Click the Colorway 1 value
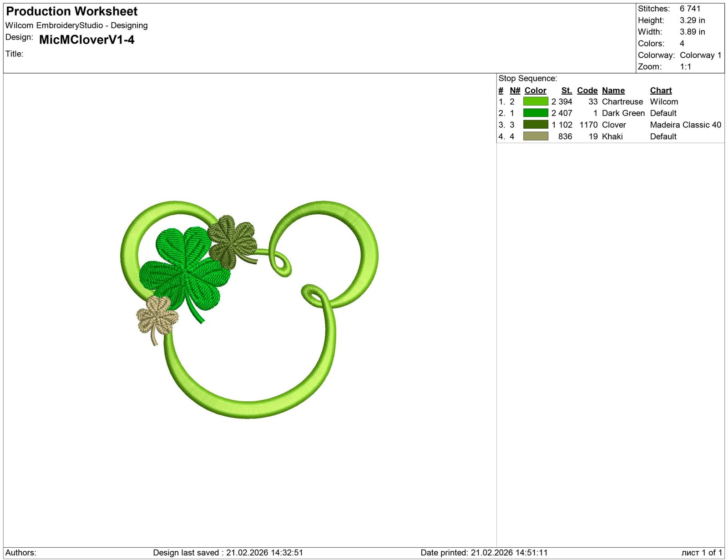Screen dimensions: 728x560 [700, 55]
